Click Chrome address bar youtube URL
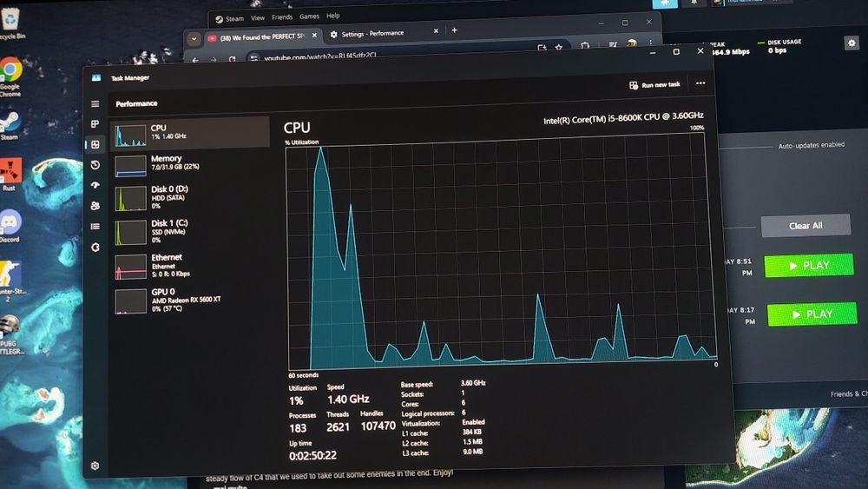Image resolution: width=868 pixels, height=489 pixels. click(321, 56)
